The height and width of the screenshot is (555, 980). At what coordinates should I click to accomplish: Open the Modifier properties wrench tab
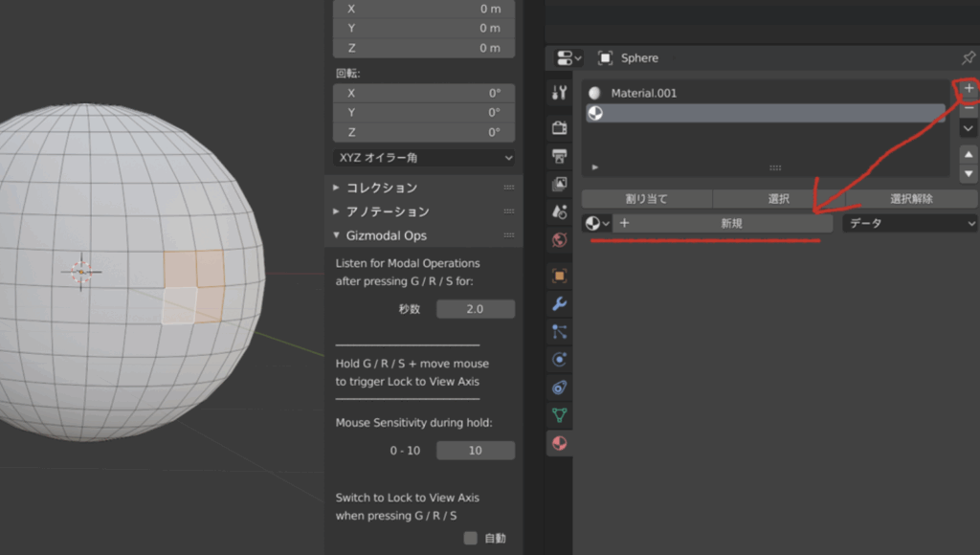[560, 304]
